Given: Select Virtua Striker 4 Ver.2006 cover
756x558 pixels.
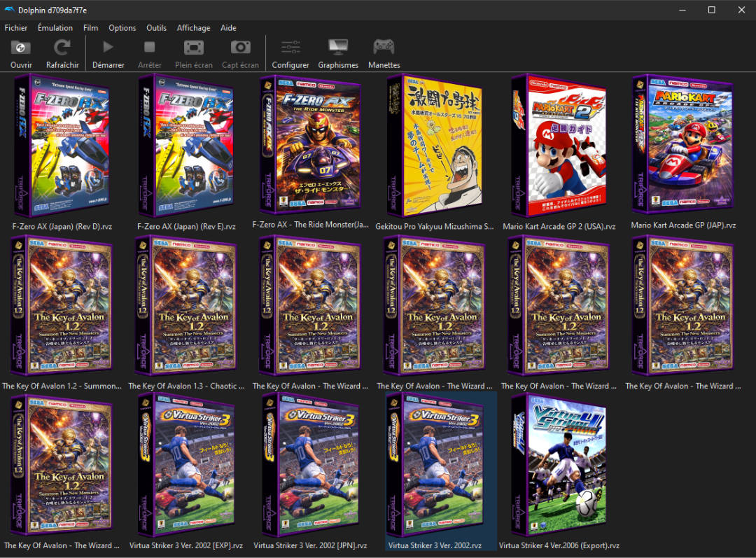Looking at the screenshot, I should point(559,465).
